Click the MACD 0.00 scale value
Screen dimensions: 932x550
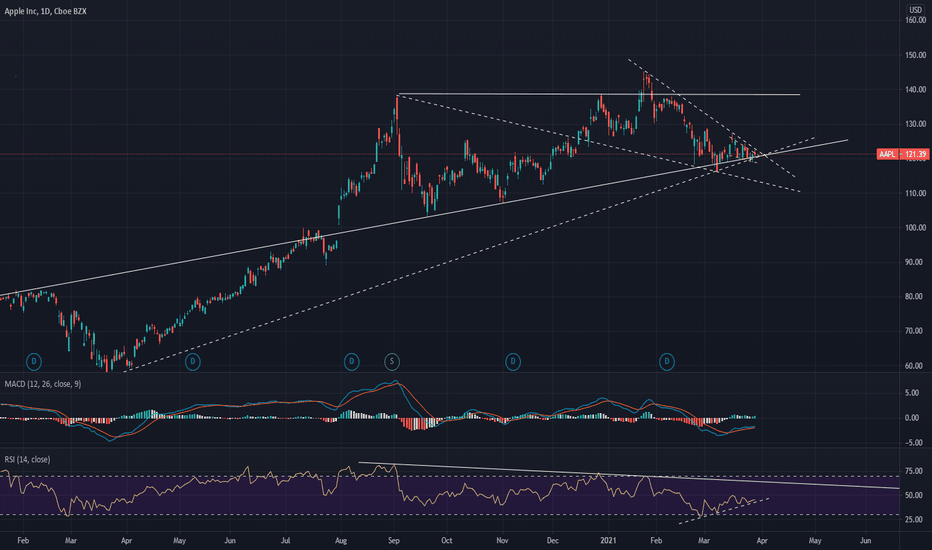[x=912, y=418]
